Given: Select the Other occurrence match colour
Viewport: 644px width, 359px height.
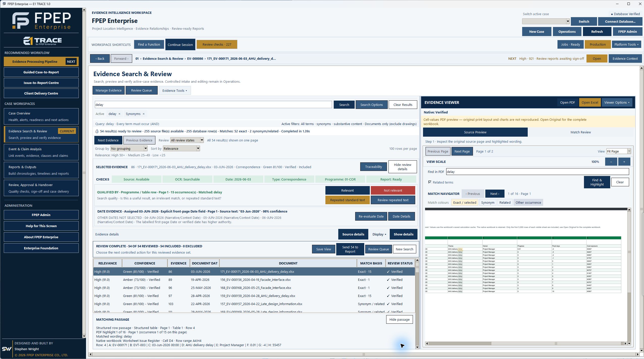Looking at the screenshot, I should click(x=528, y=202).
